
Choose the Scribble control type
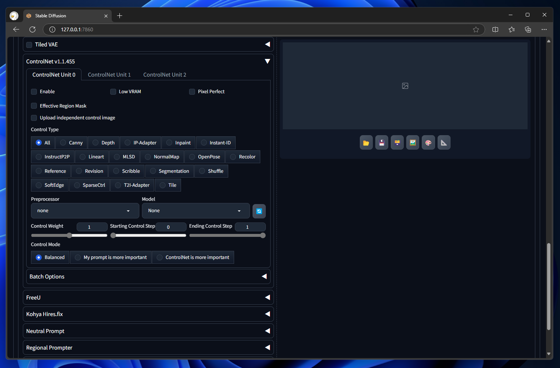pyautogui.click(x=126, y=171)
